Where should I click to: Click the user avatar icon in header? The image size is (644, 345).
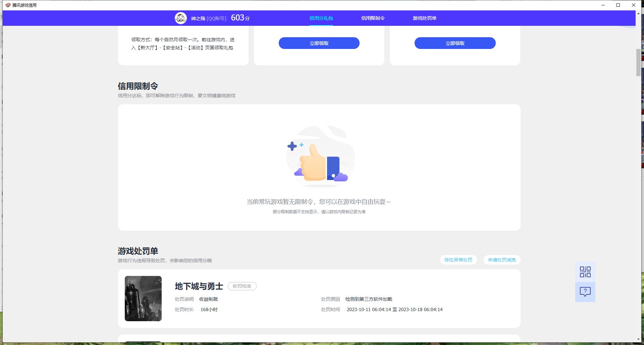[x=180, y=18]
